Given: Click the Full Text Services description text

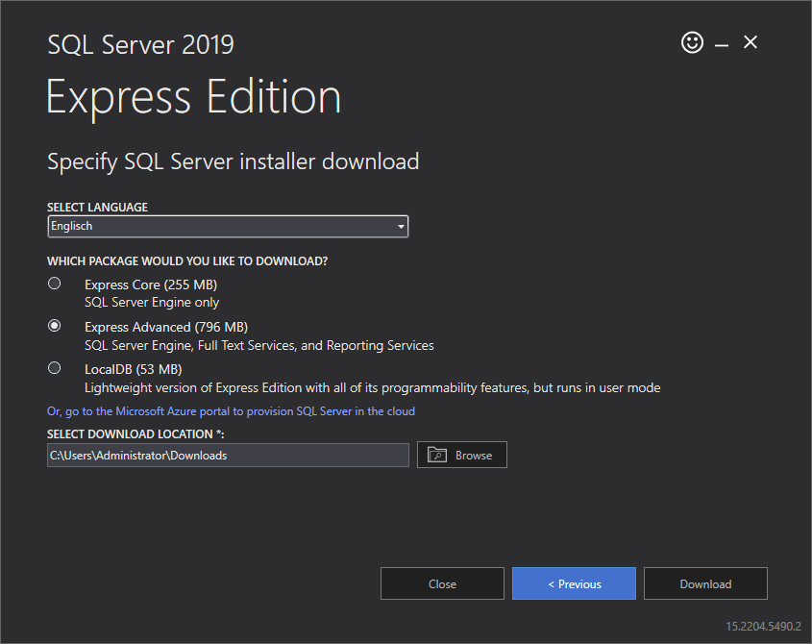Looking at the screenshot, I should 258,346.
